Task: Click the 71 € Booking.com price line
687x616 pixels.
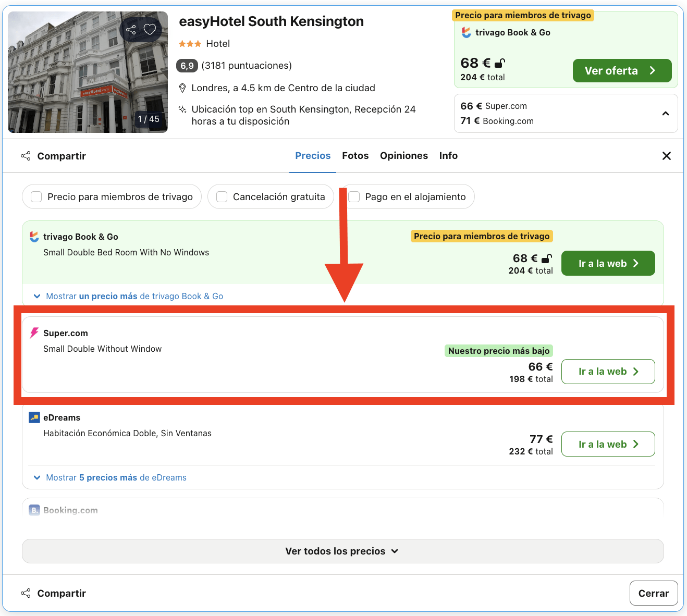Action: (x=497, y=121)
